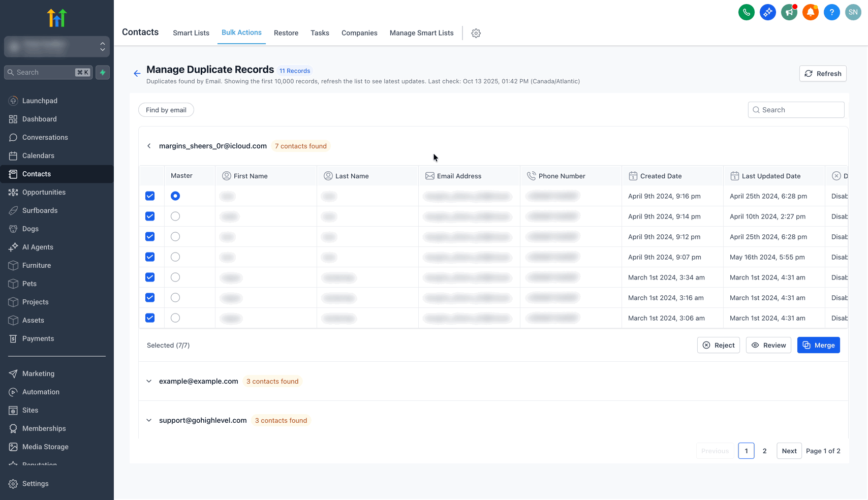Open the SN user avatar
The image size is (868, 500).
coord(853,12)
